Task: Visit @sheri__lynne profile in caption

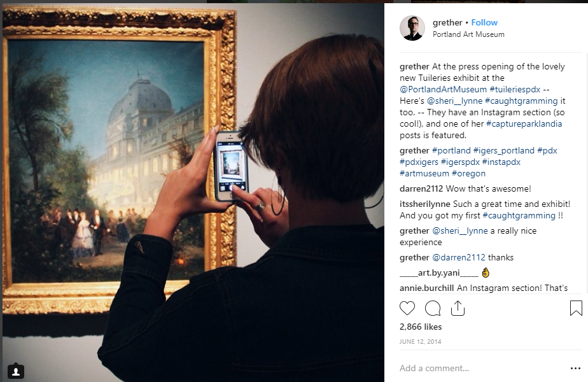Action: tap(454, 101)
